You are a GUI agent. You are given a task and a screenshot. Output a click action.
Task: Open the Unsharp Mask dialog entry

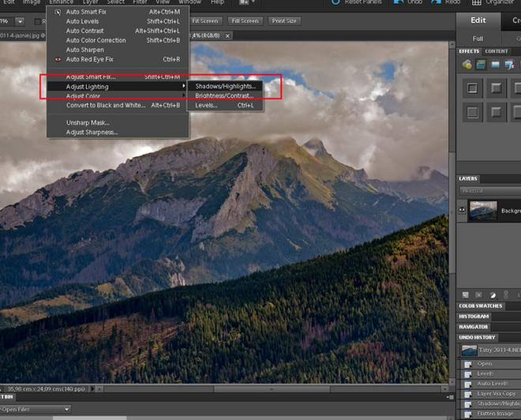click(x=118, y=122)
